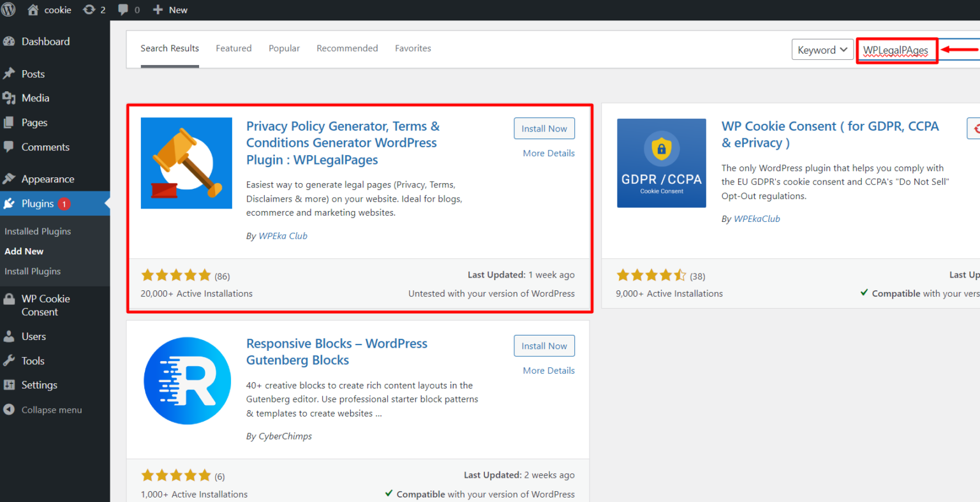This screenshot has width=980, height=502.
Task: Visit the WPEka Club author link
Action: point(283,235)
